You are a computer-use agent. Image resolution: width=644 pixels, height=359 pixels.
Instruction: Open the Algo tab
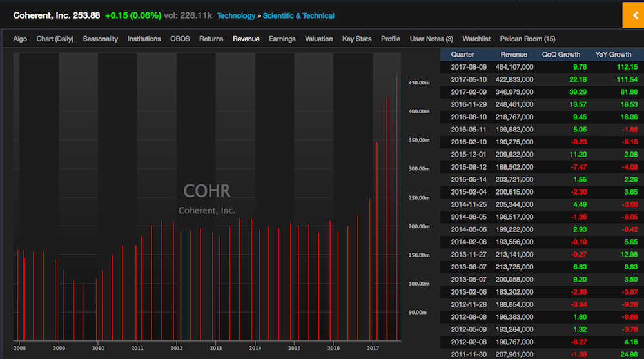coord(20,39)
